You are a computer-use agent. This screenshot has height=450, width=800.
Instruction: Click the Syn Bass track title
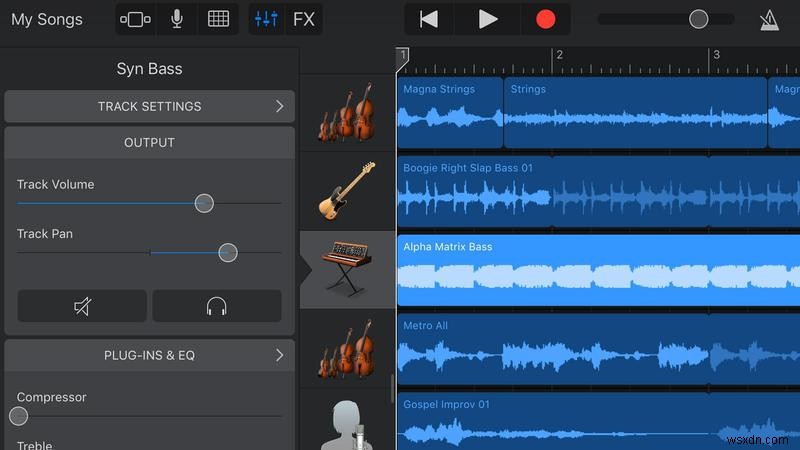[149, 68]
